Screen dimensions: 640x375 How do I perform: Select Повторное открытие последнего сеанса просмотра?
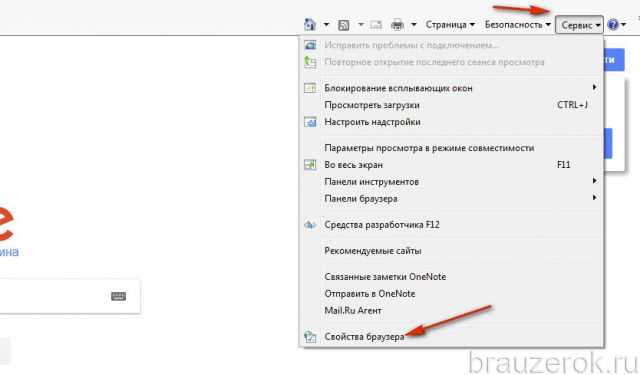451,62
